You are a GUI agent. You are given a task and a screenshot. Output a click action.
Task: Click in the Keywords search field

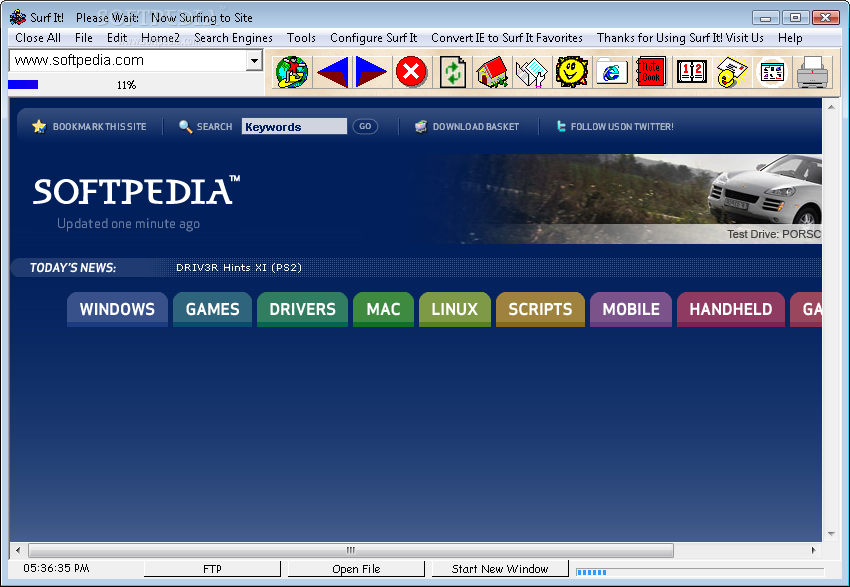tap(294, 126)
